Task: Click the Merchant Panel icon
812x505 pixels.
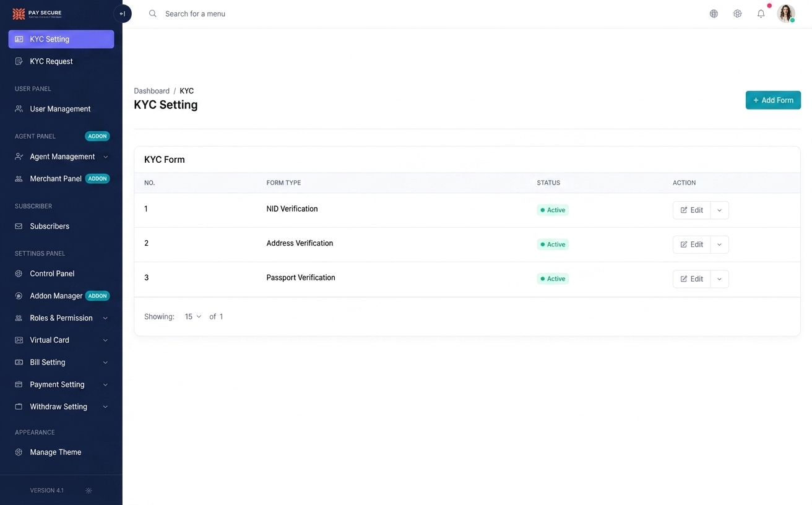Action: coord(19,179)
